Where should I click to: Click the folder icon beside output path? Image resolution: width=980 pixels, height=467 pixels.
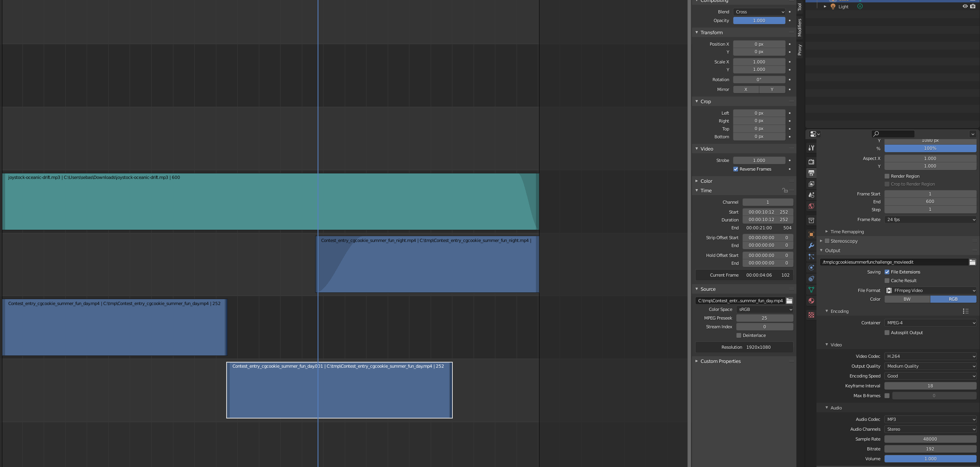[x=972, y=262]
